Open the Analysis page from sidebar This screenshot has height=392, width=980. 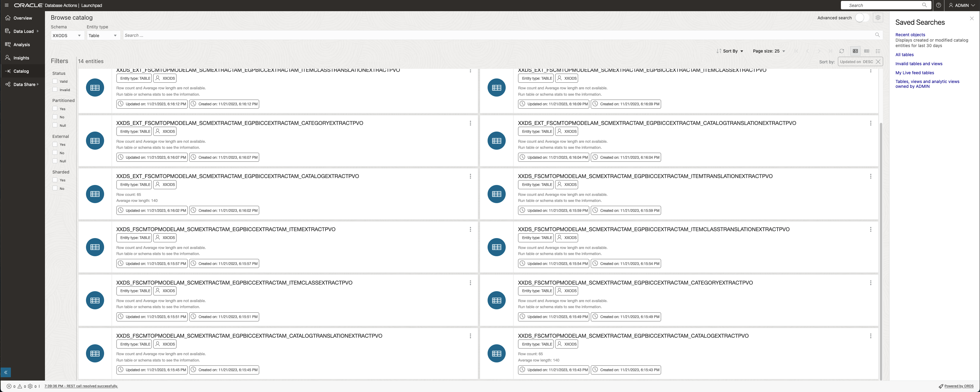point(22,45)
